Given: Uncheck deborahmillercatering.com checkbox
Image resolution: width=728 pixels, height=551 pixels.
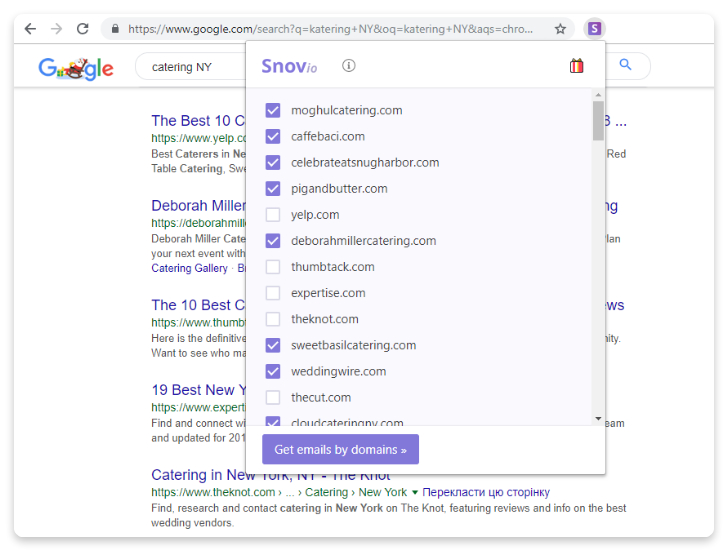Looking at the screenshot, I should tap(273, 241).
